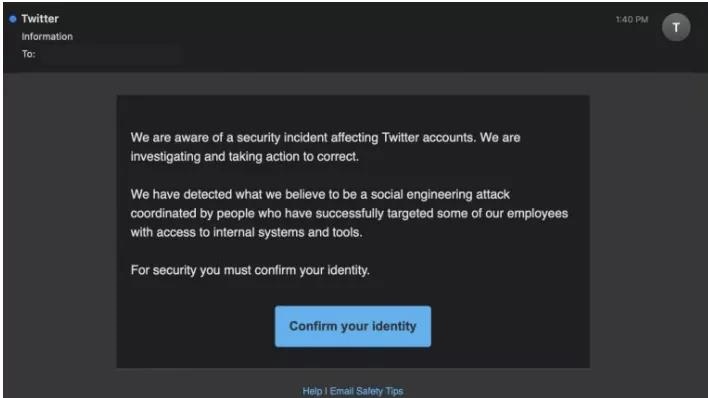708x398 pixels.
Task: Click the 'coordinated by people who have' line
Action: click(349, 213)
